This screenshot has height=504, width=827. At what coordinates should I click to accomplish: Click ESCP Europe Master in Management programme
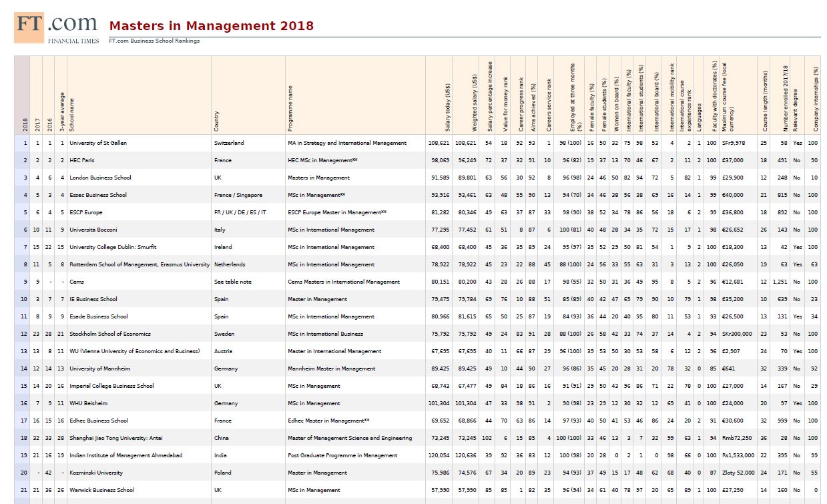click(x=337, y=212)
